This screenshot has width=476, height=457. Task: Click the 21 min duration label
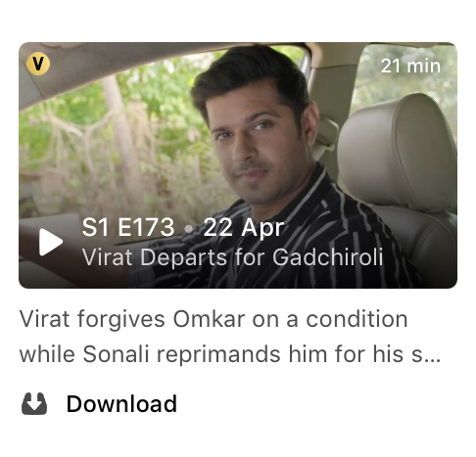pos(410,66)
